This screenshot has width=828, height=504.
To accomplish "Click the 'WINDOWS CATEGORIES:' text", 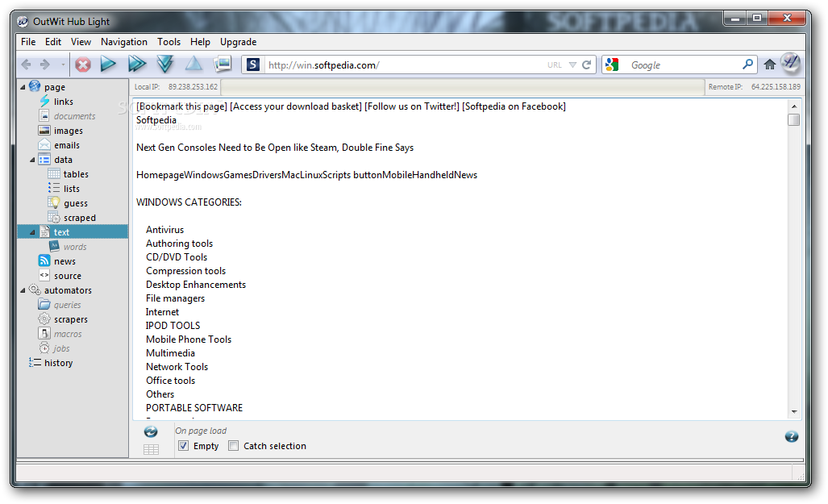I will [189, 202].
